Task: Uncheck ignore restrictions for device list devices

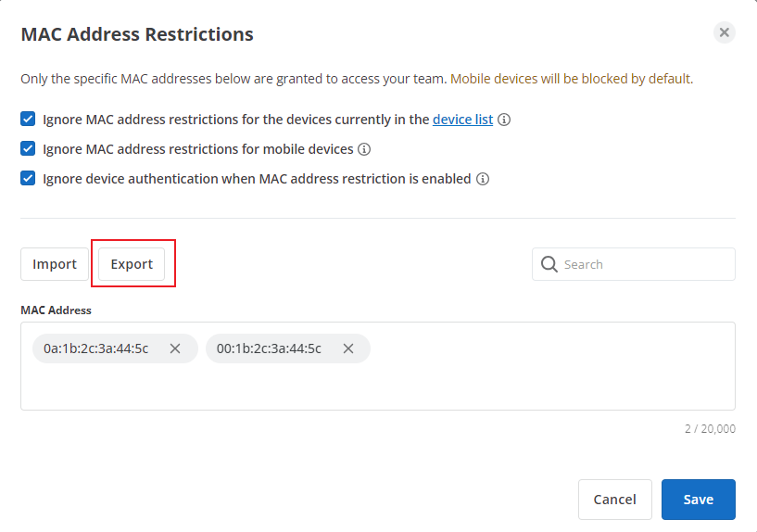Action: coord(28,119)
